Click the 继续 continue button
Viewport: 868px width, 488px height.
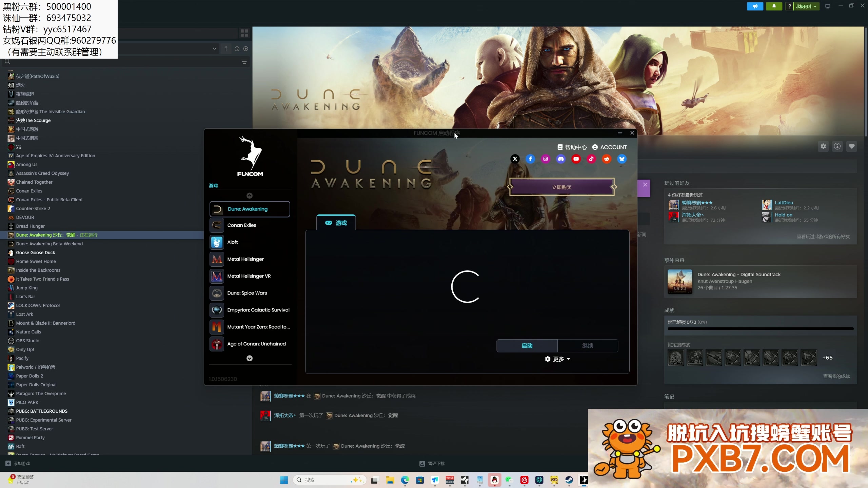tap(588, 346)
